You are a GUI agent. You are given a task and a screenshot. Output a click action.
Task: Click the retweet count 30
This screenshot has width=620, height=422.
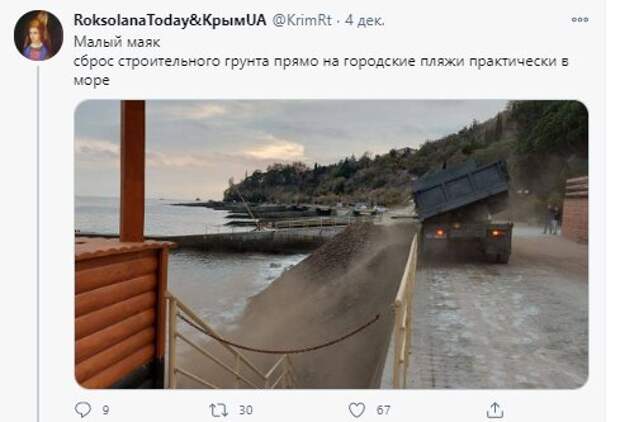click(x=246, y=410)
